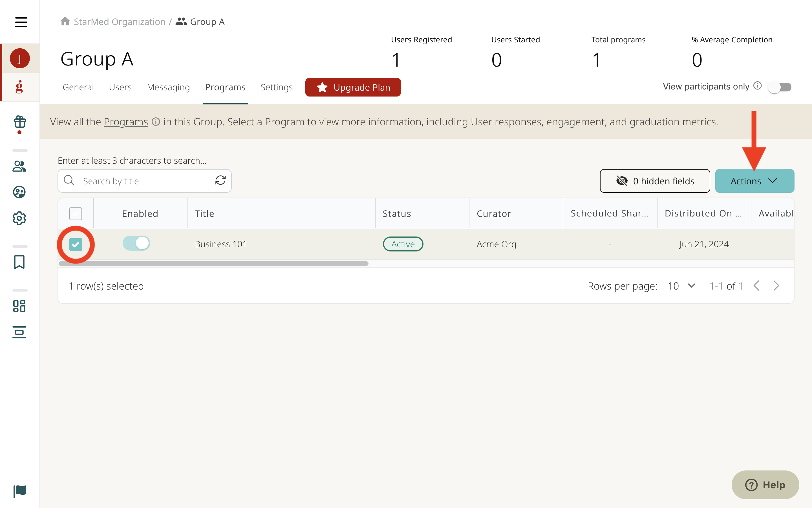Click the Search by title field

coord(145,181)
